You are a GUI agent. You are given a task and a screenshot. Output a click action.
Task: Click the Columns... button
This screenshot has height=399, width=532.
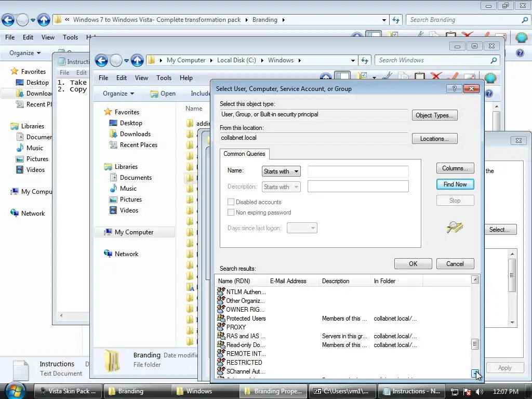(x=455, y=168)
